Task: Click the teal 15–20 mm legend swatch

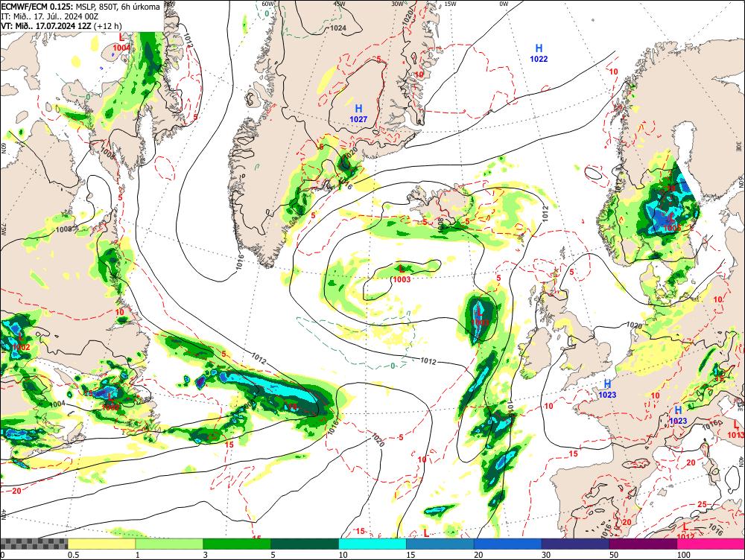Action: (440, 544)
